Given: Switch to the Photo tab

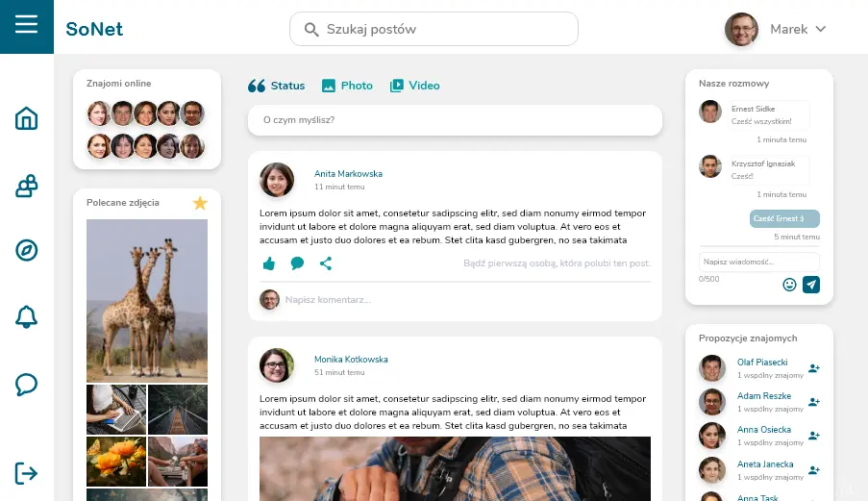Looking at the screenshot, I should 347,86.
